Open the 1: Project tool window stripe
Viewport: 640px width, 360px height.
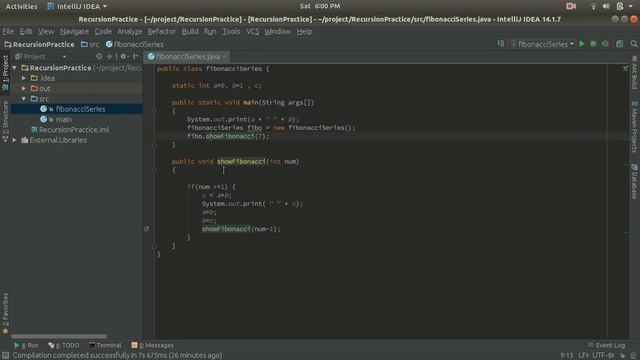click(5, 73)
